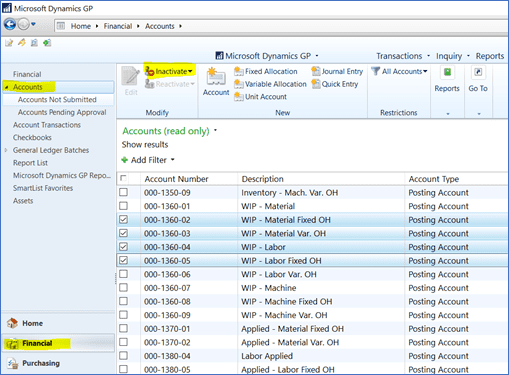Click the Inactivate account icon
Image resolution: width=509 pixels, height=375 pixels.
150,71
